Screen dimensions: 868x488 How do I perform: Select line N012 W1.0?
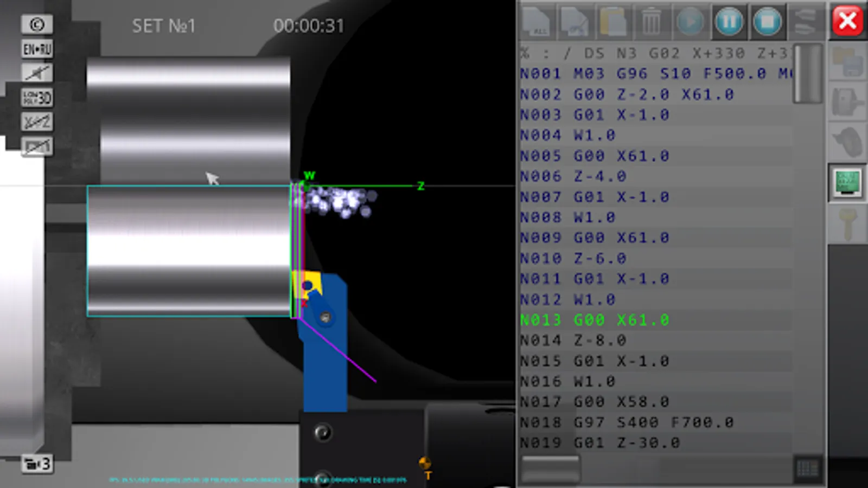click(x=655, y=299)
